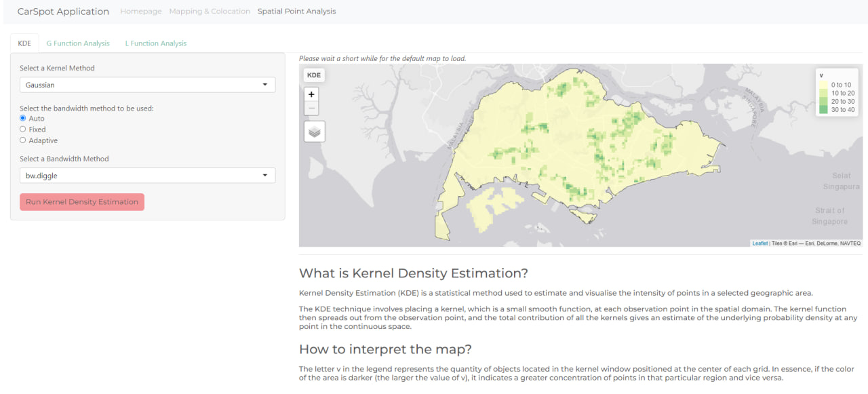Switch to G Function Analysis tab
This screenshot has width=868, height=394.
(78, 43)
